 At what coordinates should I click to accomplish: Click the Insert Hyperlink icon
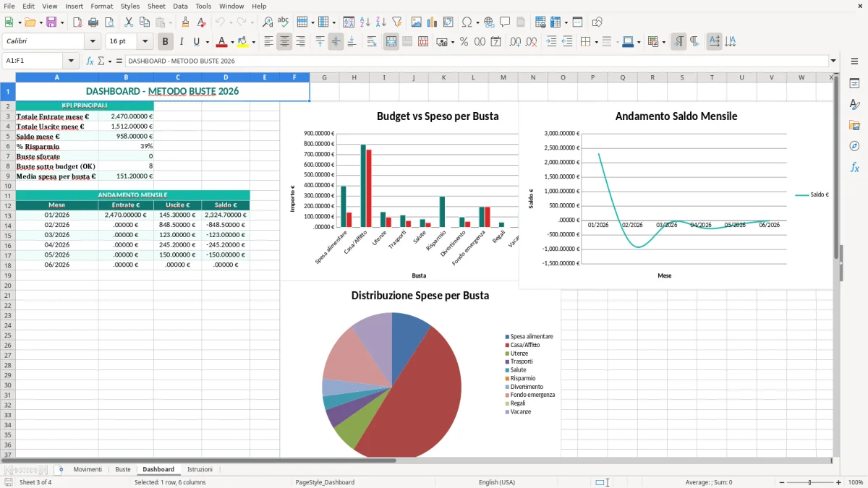click(489, 22)
